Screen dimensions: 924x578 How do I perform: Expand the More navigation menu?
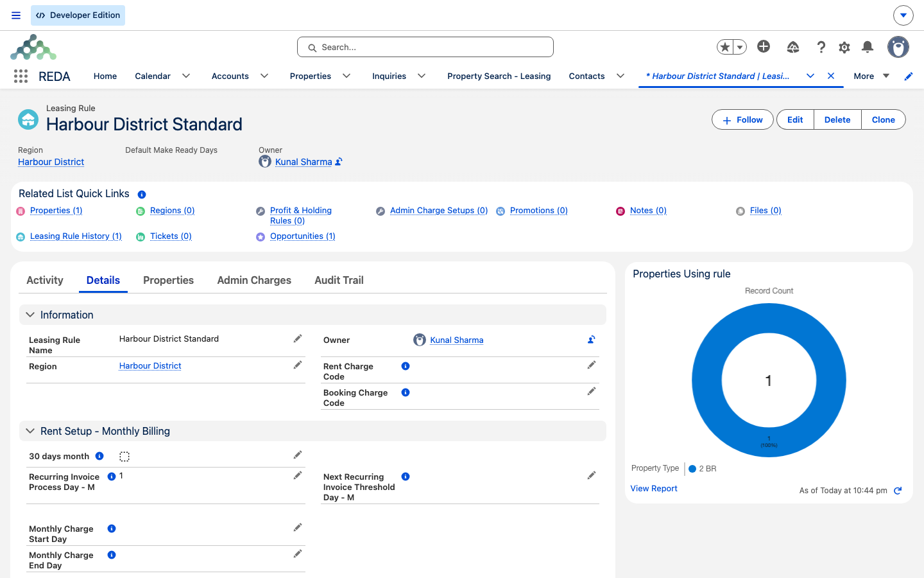871,76
